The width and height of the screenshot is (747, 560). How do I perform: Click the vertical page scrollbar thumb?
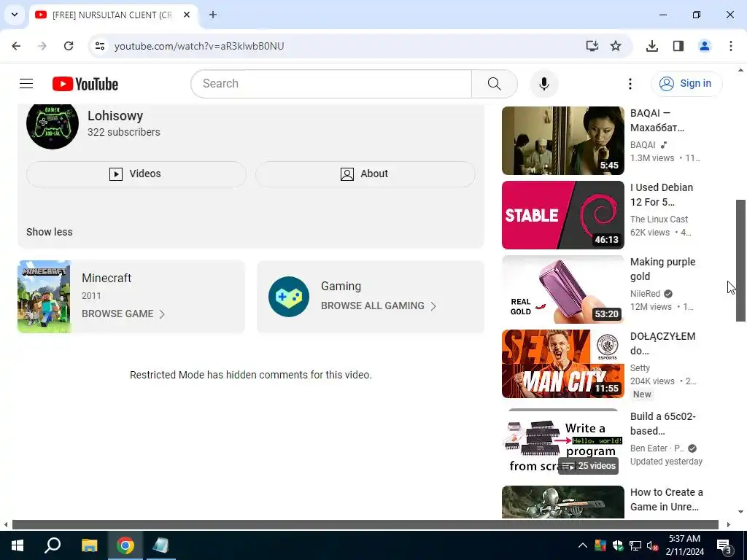pos(740,260)
